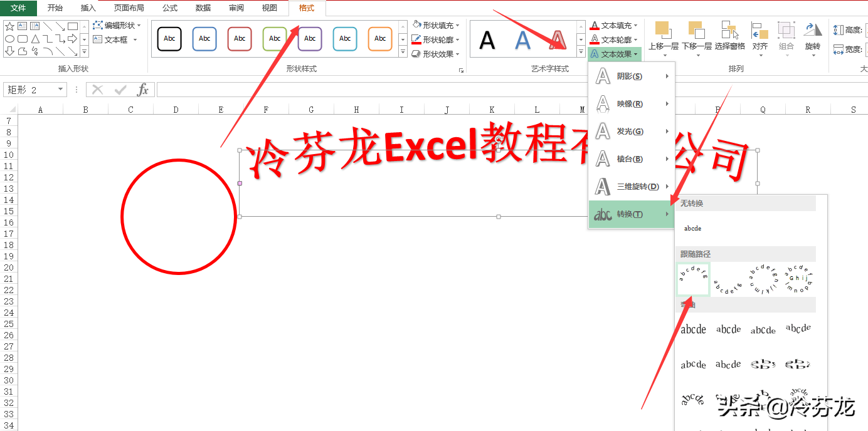The height and width of the screenshot is (431, 868).
Task: Expand the Name Box dropdown arrow
Action: click(61, 90)
